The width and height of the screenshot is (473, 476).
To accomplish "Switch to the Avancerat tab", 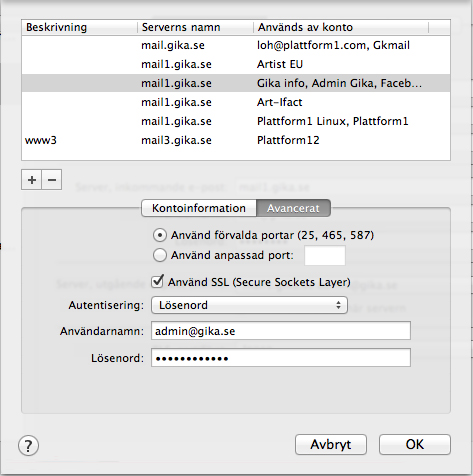I will tap(293, 208).
